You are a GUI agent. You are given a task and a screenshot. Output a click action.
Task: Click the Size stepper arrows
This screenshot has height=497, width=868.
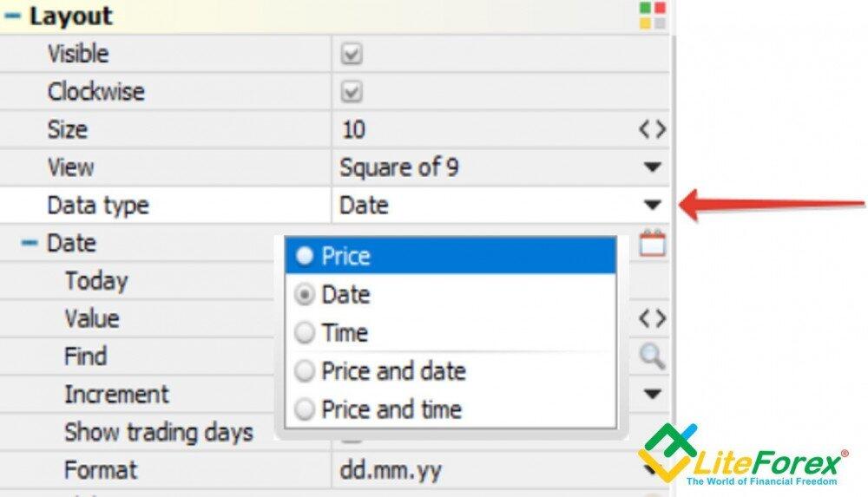[652, 130]
